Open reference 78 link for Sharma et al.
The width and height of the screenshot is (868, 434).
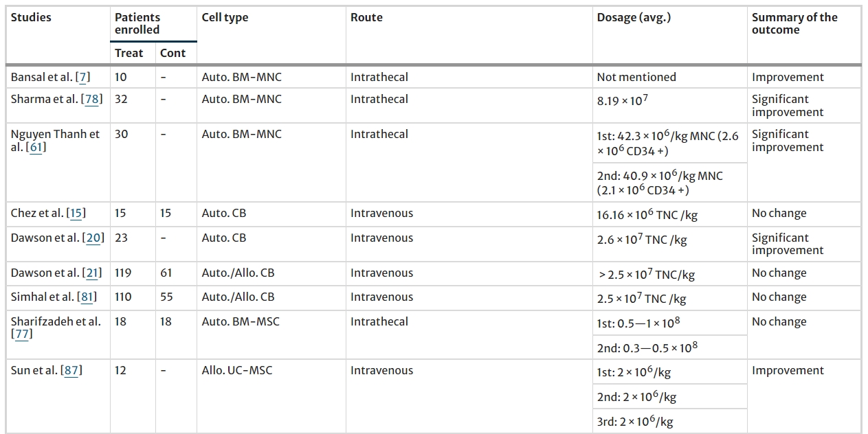pyautogui.click(x=91, y=100)
